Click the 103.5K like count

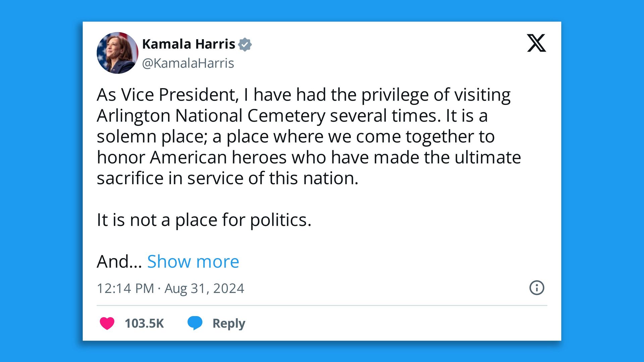[x=145, y=323]
